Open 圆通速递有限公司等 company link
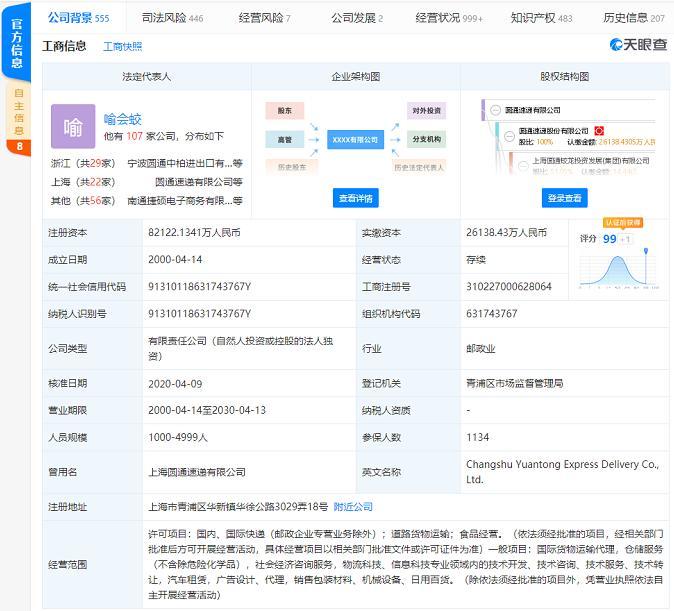This screenshot has width=674, height=611. click(199, 182)
